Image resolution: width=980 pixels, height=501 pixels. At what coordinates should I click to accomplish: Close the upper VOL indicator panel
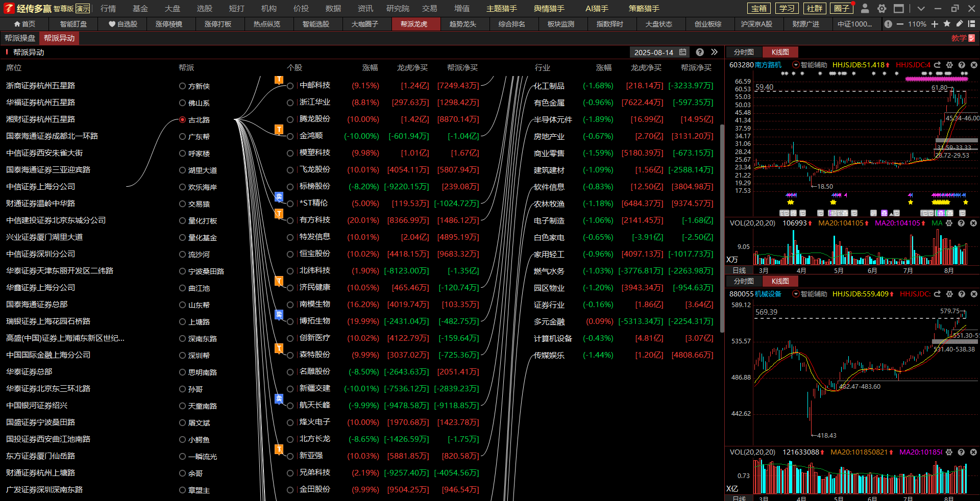pyautogui.click(x=973, y=223)
